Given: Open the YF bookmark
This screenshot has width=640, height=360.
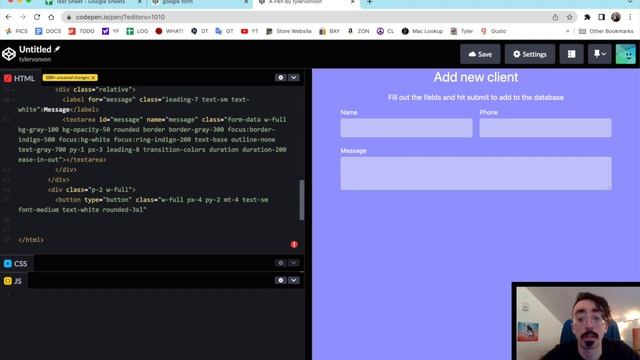Looking at the screenshot, I should 110,31.
